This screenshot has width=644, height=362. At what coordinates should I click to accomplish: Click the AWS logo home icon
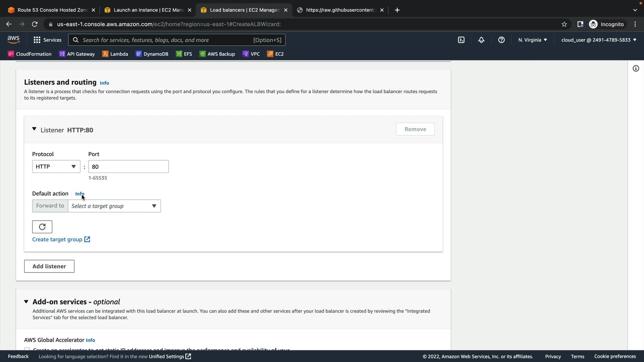(x=13, y=40)
